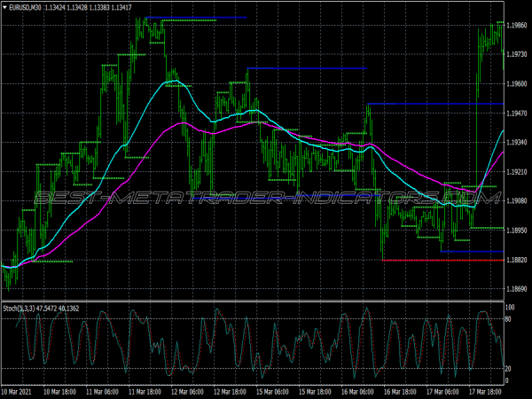Click the 15 Mar 06:00 time label
The height and width of the screenshot is (399, 532).
coord(272,392)
